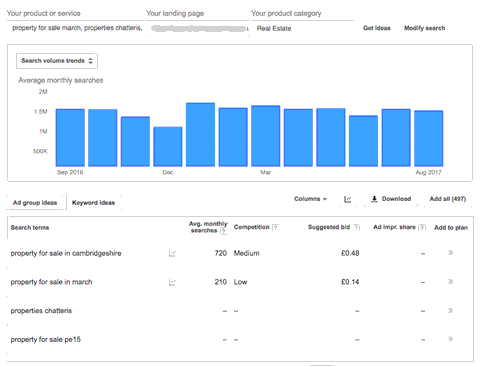Screen dimensions: 480x367
Task: Add properties chatteris to plan
Action: [x=450, y=310]
